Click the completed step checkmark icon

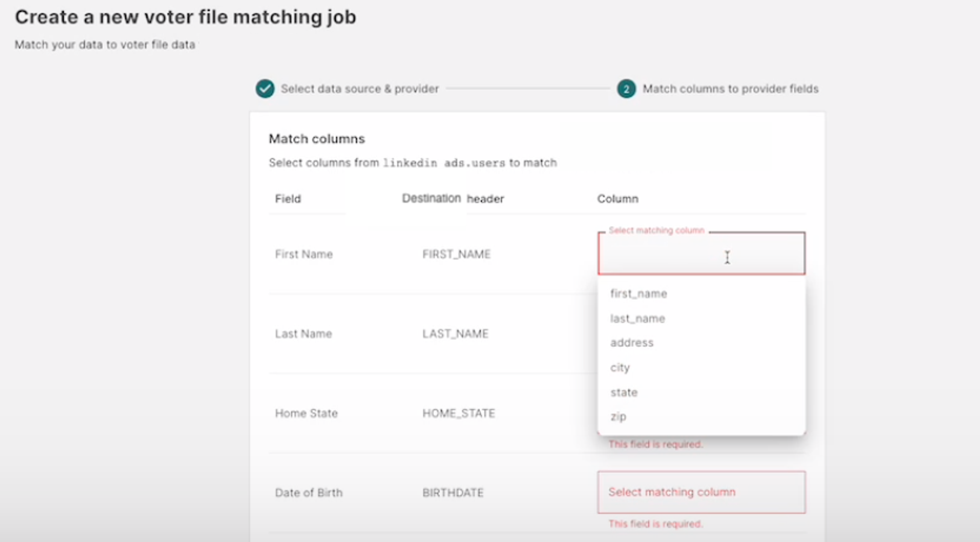(265, 89)
